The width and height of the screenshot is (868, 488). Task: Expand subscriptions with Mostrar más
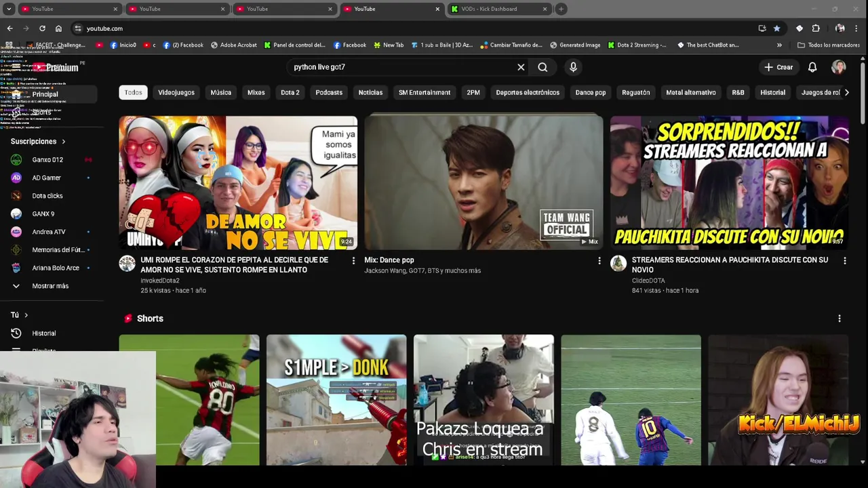pos(52,286)
